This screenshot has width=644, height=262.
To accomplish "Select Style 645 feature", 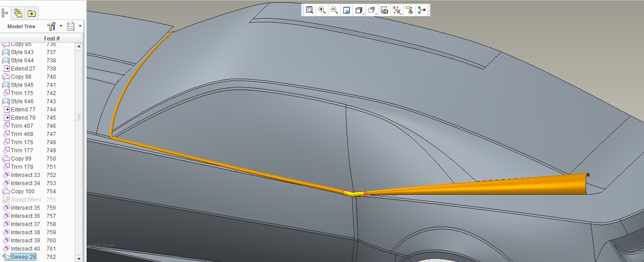I will 22,85.
